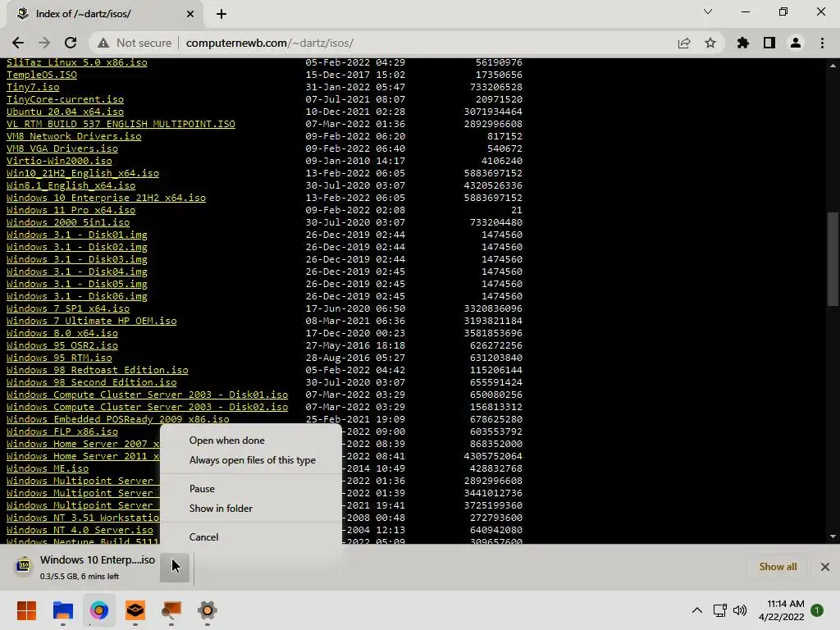The width and height of the screenshot is (840, 630).
Task: Open File Explorer from taskbar
Action: (62, 610)
